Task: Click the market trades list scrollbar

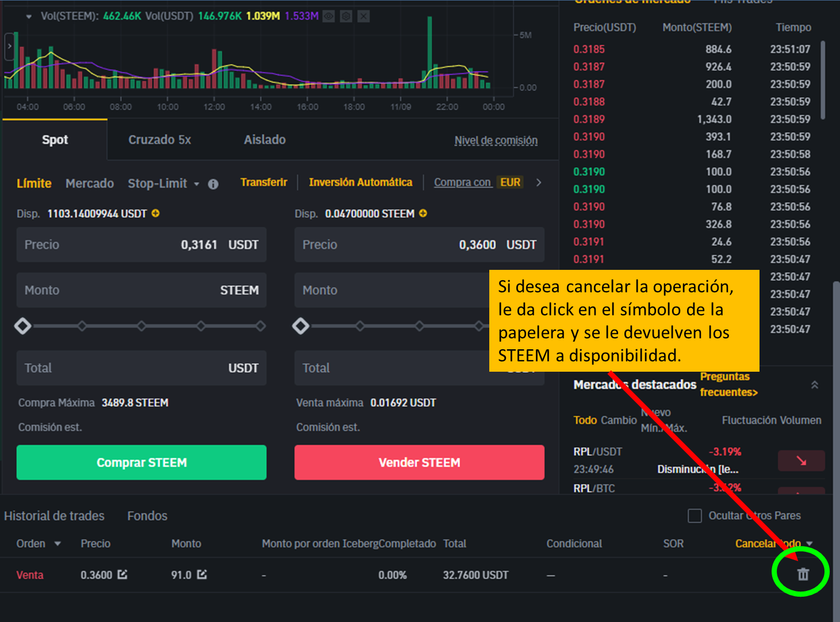Action: point(823,80)
